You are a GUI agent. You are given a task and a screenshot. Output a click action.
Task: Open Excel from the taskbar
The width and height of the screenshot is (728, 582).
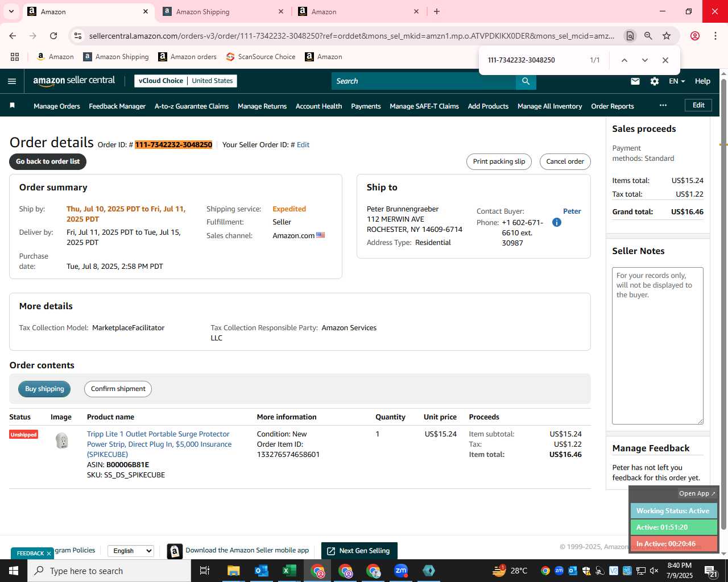[x=289, y=571]
